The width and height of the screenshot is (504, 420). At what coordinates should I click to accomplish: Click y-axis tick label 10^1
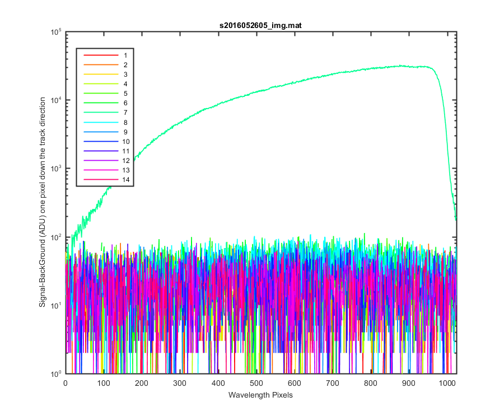click(56, 306)
